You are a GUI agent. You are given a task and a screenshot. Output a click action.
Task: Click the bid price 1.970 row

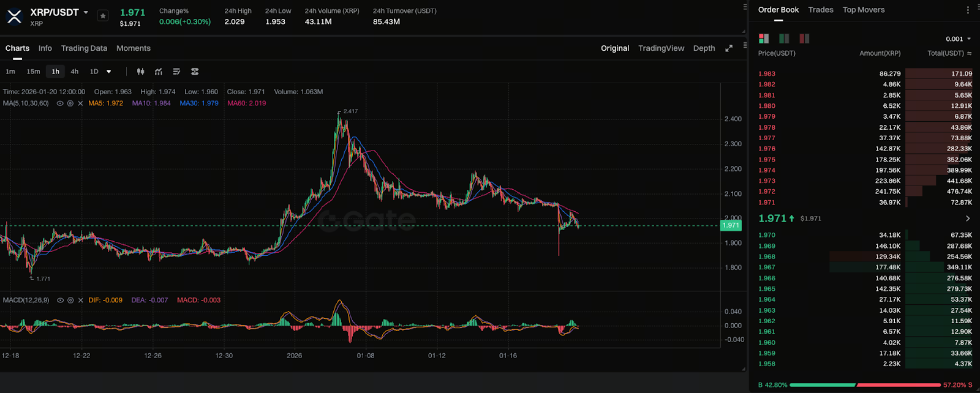pos(865,235)
